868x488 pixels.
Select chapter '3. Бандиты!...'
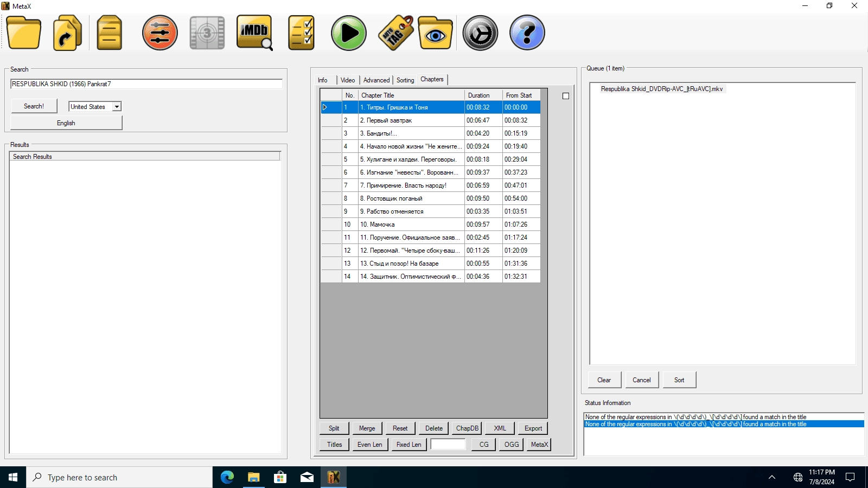coord(411,133)
